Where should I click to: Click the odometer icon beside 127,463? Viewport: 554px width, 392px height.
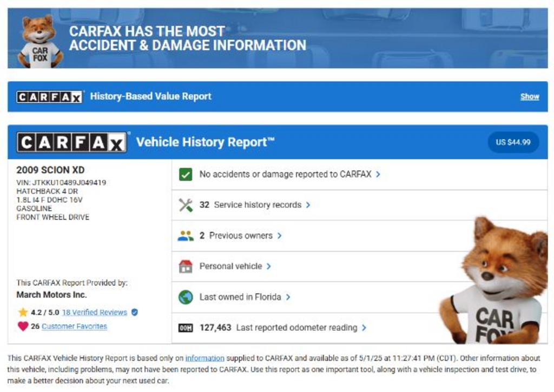tap(186, 328)
